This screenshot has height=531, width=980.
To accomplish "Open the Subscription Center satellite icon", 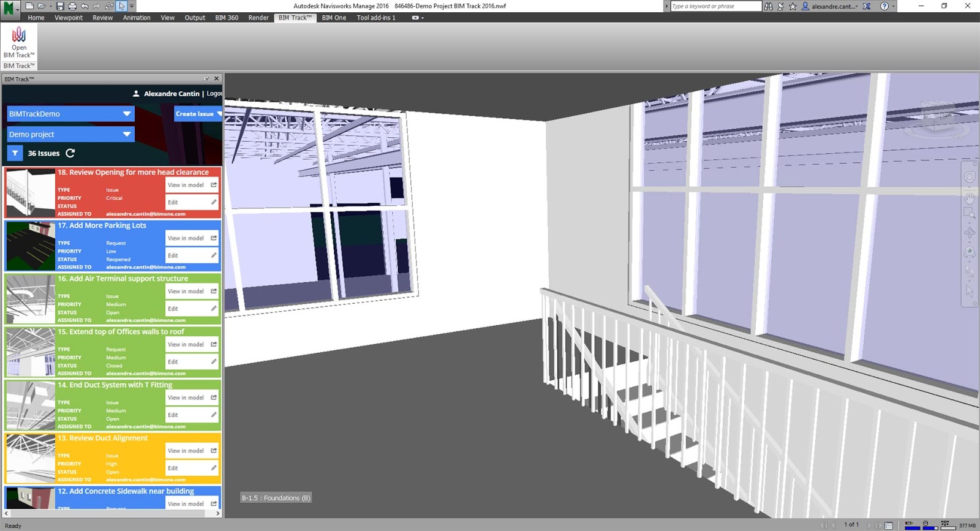I will tap(780, 6).
